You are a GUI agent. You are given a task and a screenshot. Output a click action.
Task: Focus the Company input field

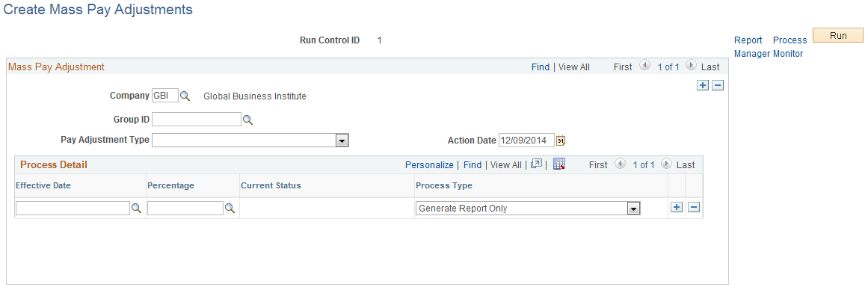[x=165, y=96]
